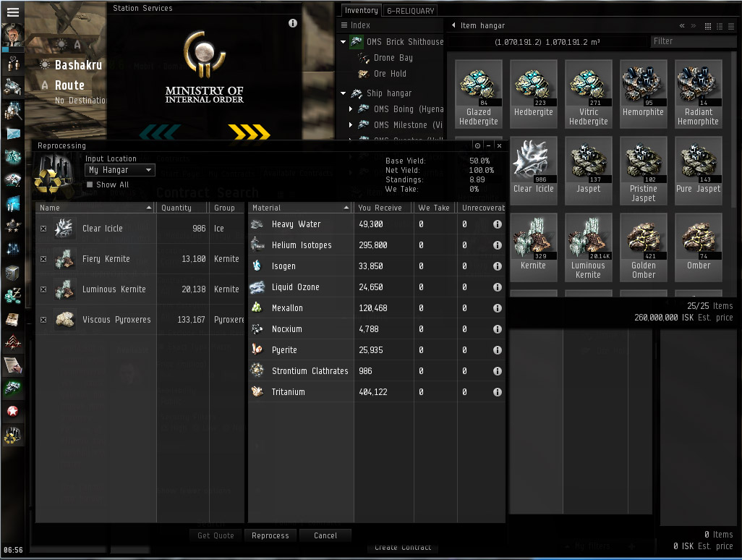Screen dimensions: 742x560
Task: Click info icon for Isogen row
Action: 498,266
